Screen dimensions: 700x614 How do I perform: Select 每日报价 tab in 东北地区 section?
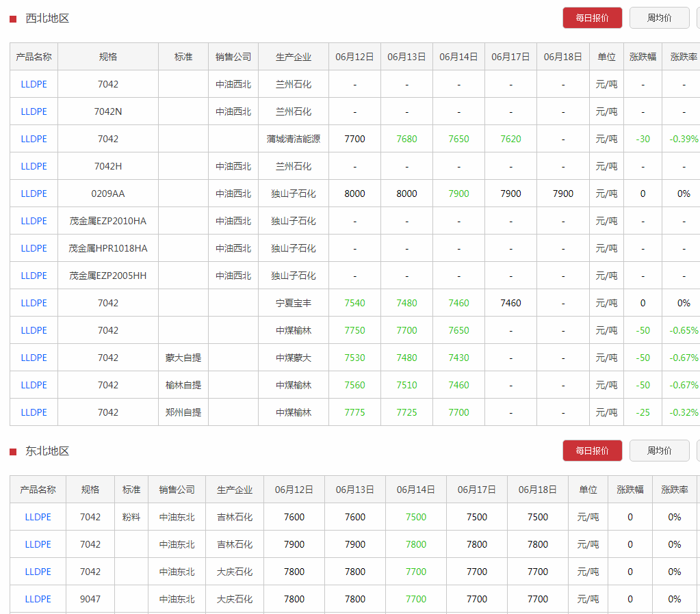(592, 451)
